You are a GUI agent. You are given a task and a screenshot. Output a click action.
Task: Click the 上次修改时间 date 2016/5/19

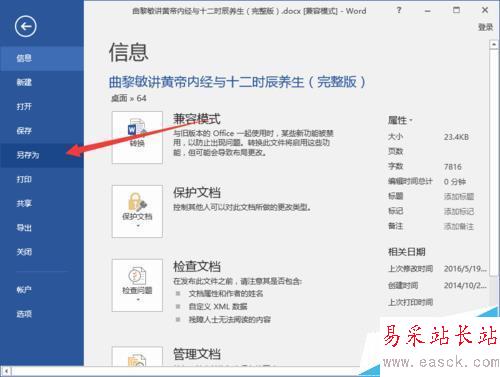point(465,269)
